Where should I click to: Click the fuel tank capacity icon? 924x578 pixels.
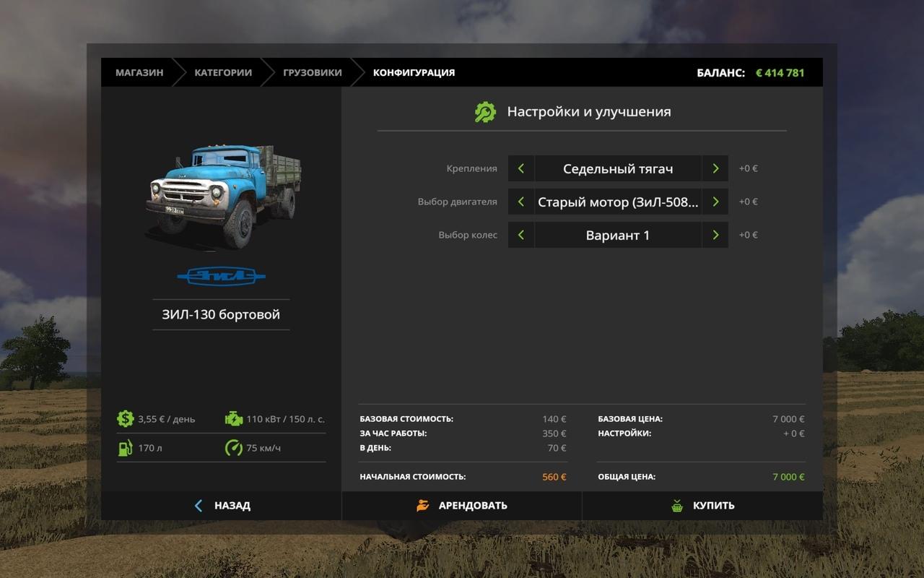coord(125,448)
